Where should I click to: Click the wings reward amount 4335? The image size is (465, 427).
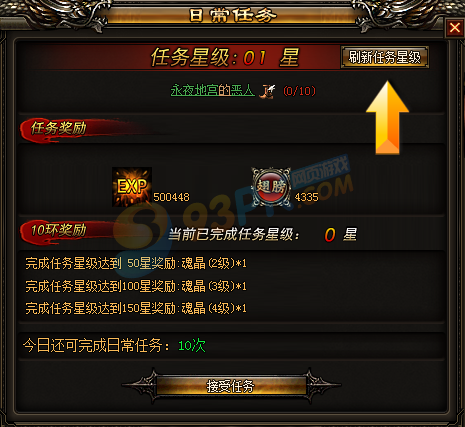pos(307,197)
